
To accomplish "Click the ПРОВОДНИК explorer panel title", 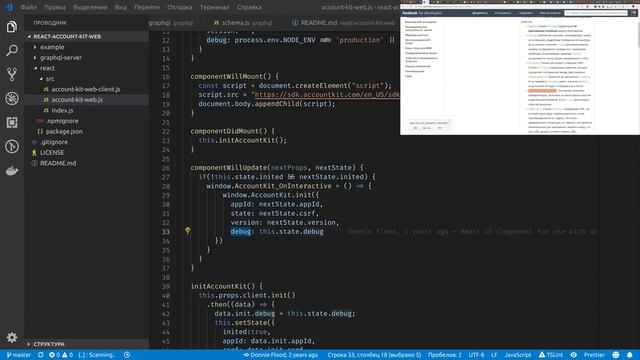I will pos(50,23).
